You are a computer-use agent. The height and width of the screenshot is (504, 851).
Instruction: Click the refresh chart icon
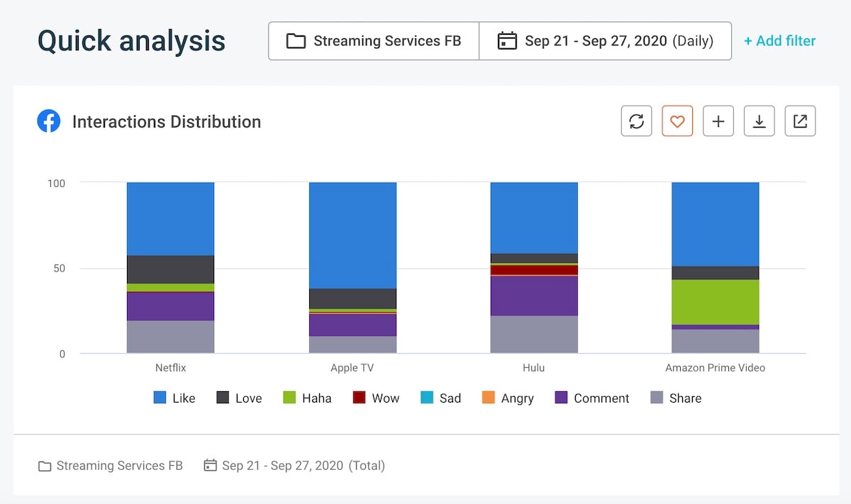(x=636, y=121)
